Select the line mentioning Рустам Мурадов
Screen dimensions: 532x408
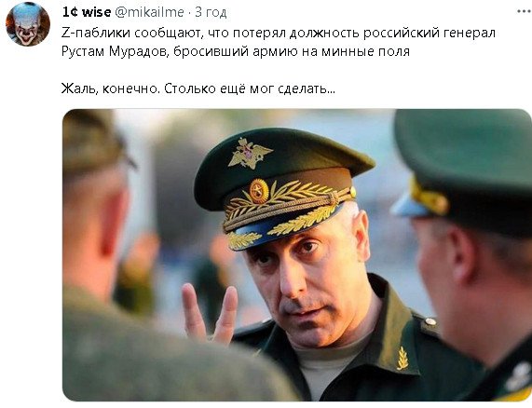(236, 51)
